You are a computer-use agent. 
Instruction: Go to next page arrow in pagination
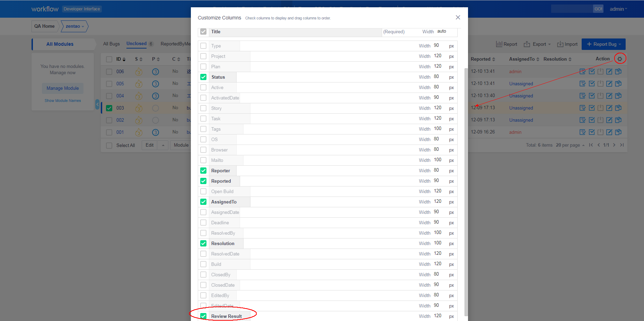point(614,145)
